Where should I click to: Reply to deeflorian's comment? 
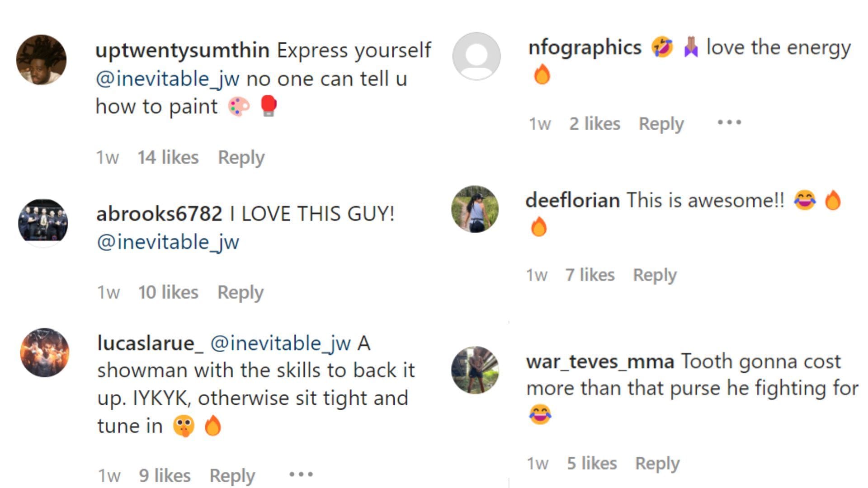coord(654,274)
